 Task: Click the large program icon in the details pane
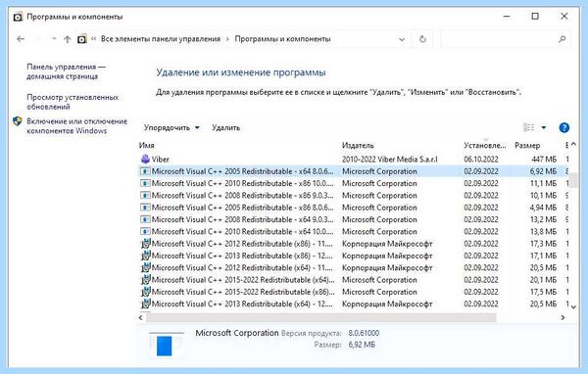pyautogui.click(x=167, y=345)
